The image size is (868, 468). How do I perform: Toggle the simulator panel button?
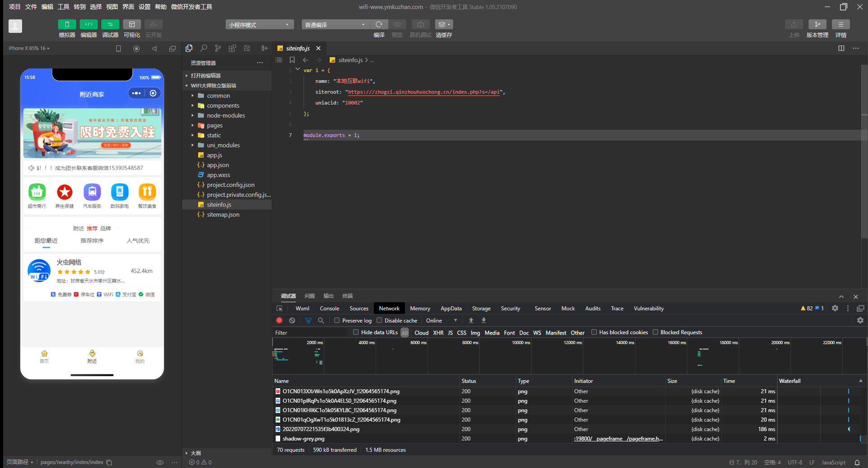pyautogui.click(x=67, y=24)
